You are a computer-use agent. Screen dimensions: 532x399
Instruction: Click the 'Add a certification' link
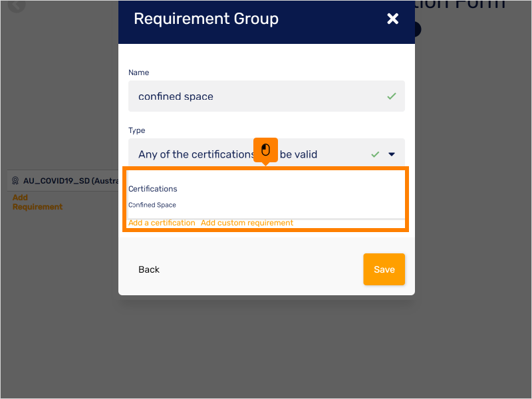162,223
